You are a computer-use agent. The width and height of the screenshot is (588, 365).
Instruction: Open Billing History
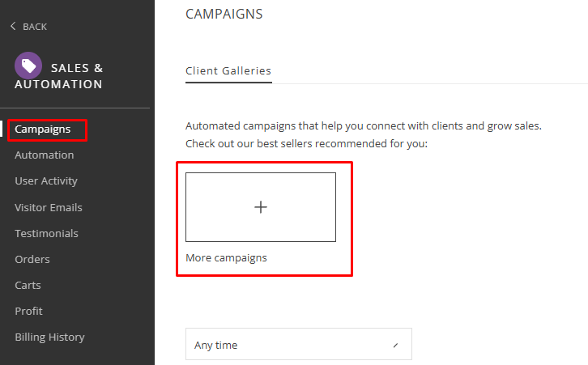pos(49,337)
